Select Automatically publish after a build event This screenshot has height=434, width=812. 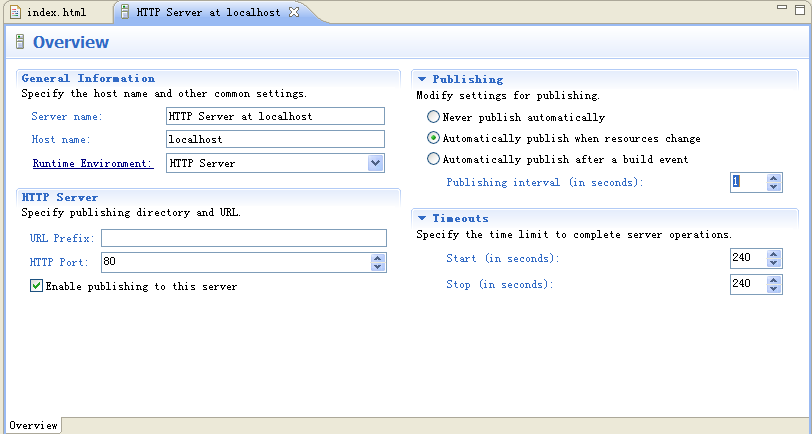coord(433,159)
